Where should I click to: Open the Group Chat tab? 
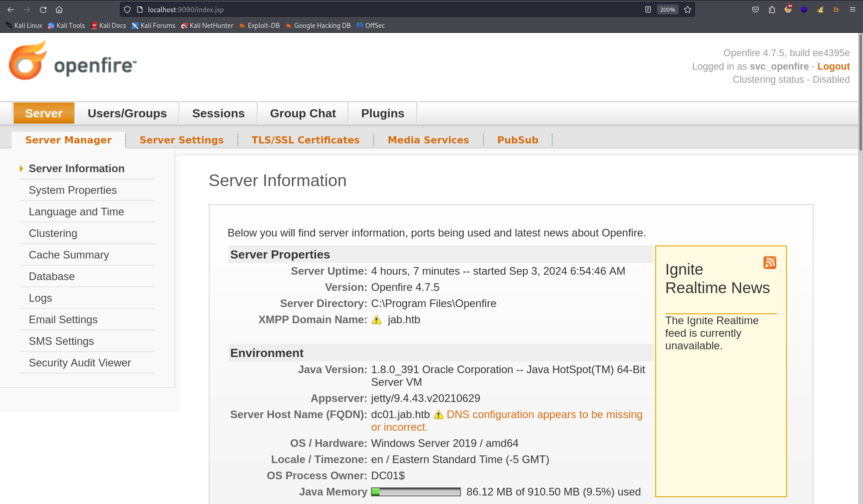point(303,113)
